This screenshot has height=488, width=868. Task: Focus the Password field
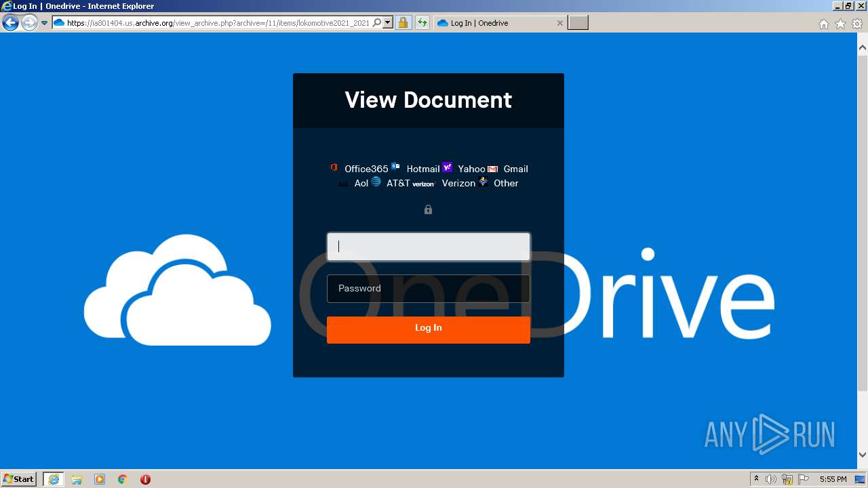[x=429, y=288]
